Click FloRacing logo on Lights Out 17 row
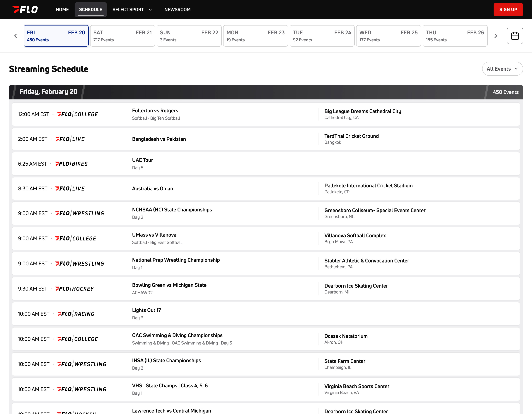The image size is (532, 414). click(76, 314)
